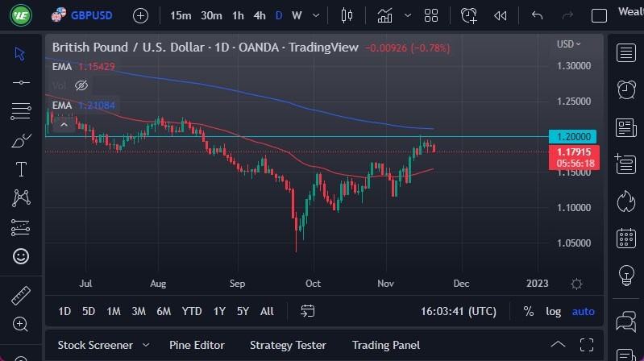The width and height of the screenshot is (644, 361).
Task: Click the go-to-date icon
Action: (307, 311)
